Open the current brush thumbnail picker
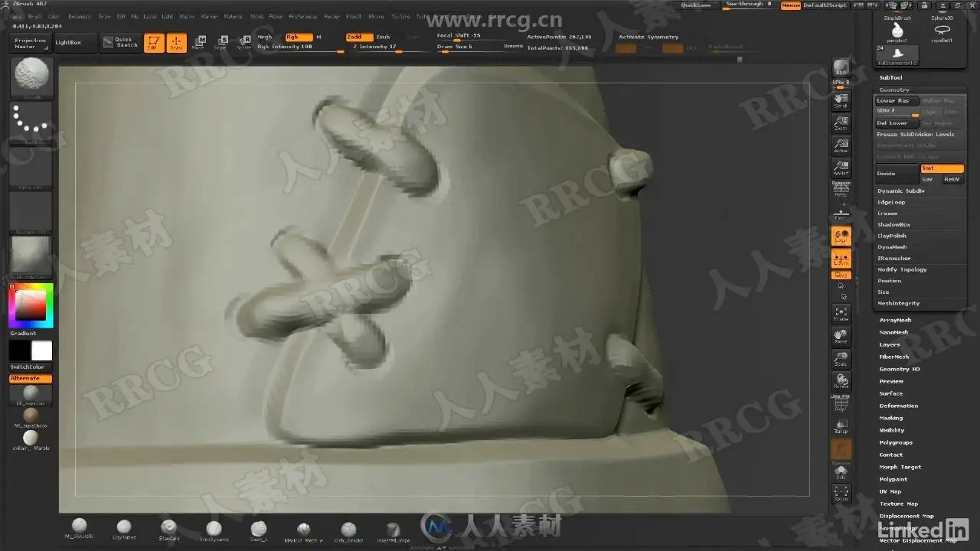 [31, 78]
